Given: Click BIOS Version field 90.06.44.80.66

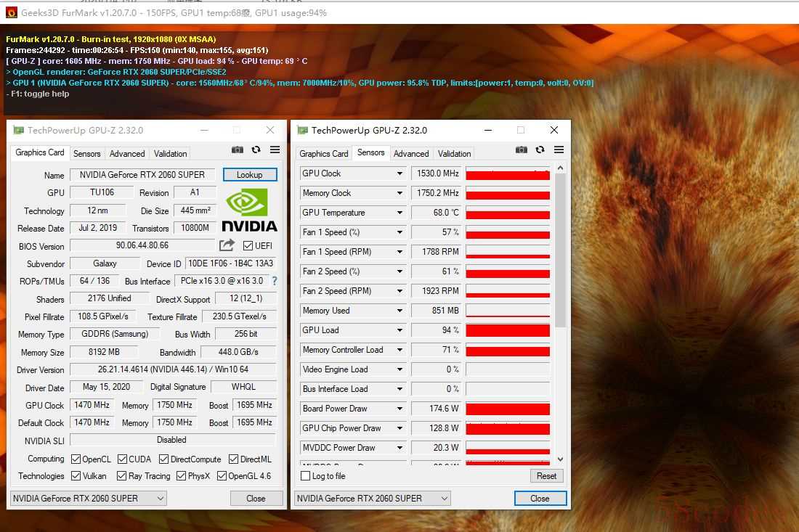Looking at the screenshot, I should coord(142,245).
